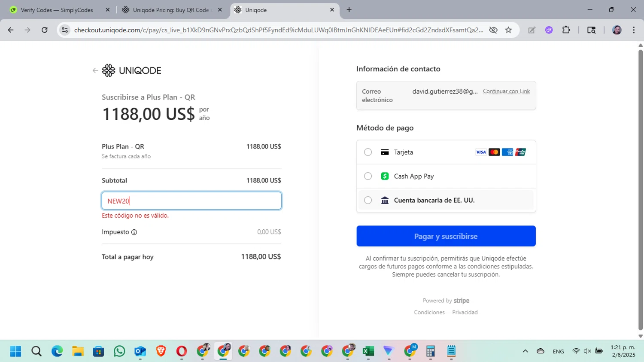Close the Verify Codes tab
Image resolution: width=644 pixels, height=362 pixels.
[107, 10]
